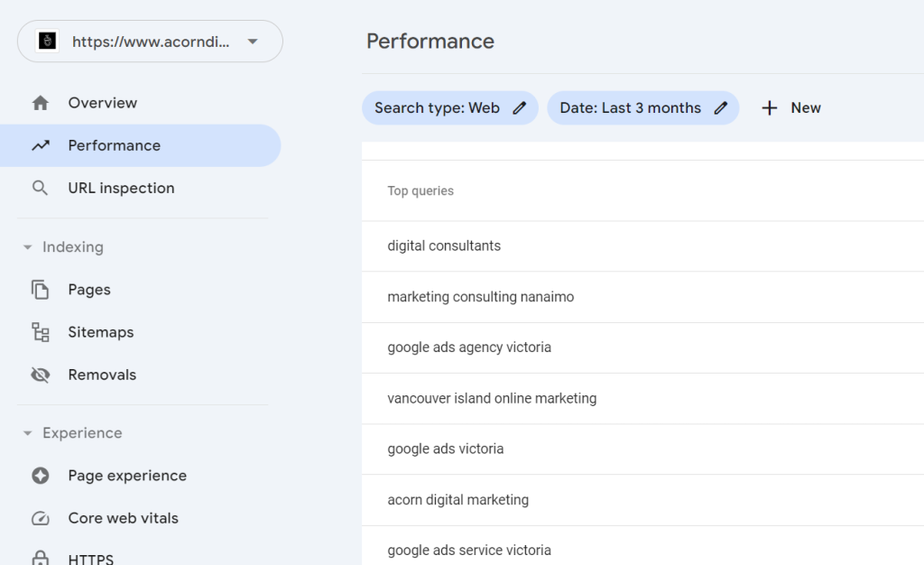Click the URL inspection magnifier icon
The height and width of the screenshot is (565, 924).
coord(40,188)
